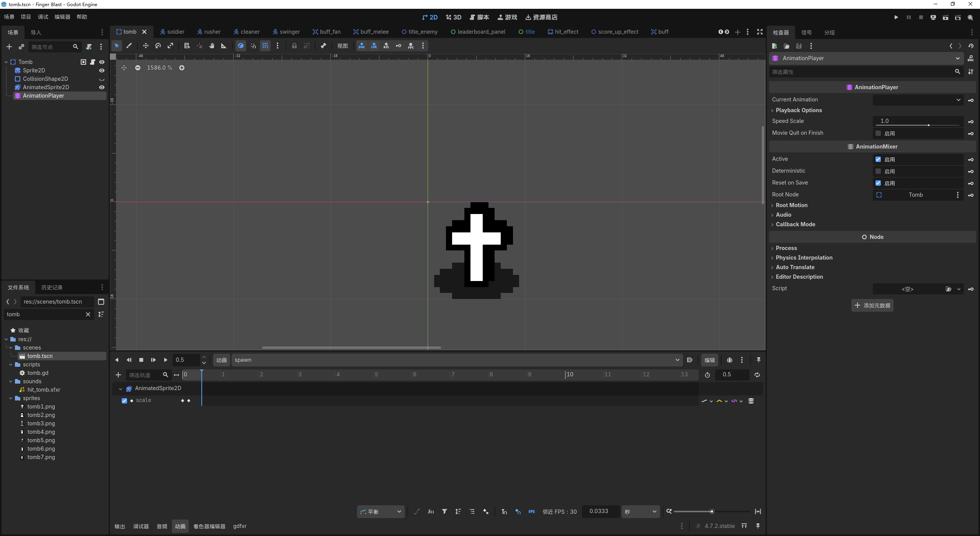Open the filter tracks funnel icon
The width and height of the screenshot is (980, 536).
coord(444,511)
